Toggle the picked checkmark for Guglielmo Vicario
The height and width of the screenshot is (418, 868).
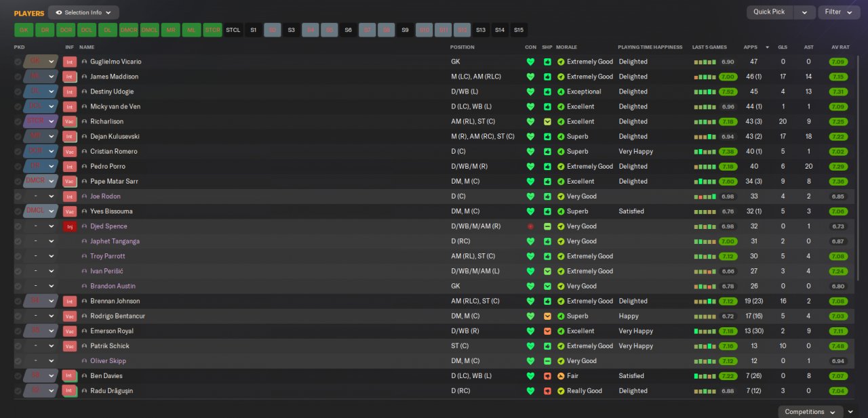coord(18,62)
